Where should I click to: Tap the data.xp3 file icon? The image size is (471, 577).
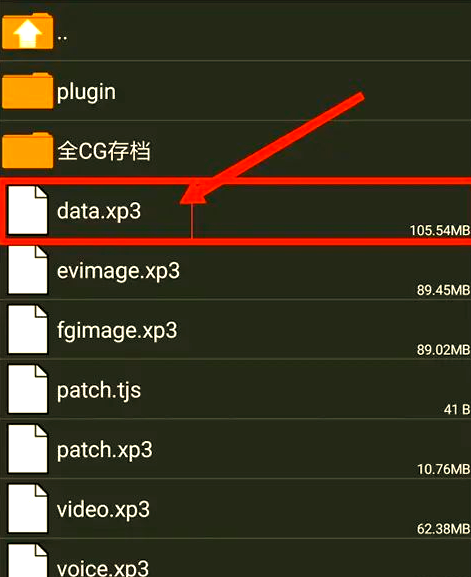(28, 210)
